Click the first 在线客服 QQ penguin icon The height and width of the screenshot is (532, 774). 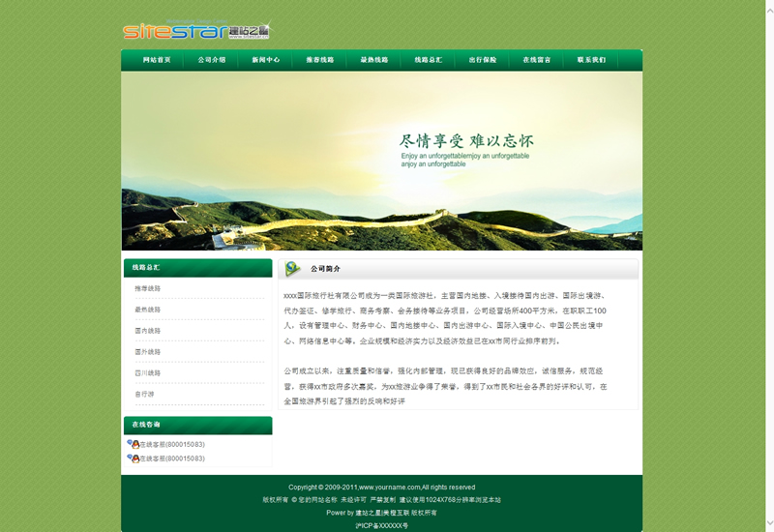(133, 444)
